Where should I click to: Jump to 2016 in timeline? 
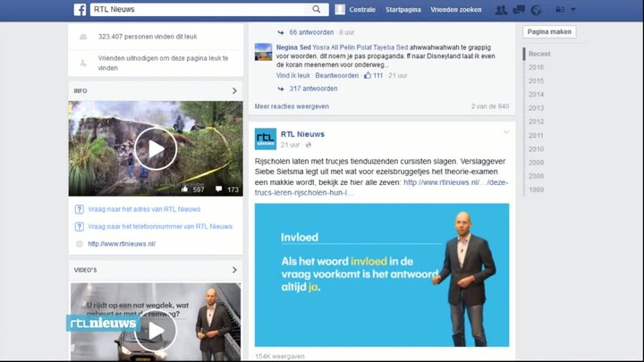point(536,67)
